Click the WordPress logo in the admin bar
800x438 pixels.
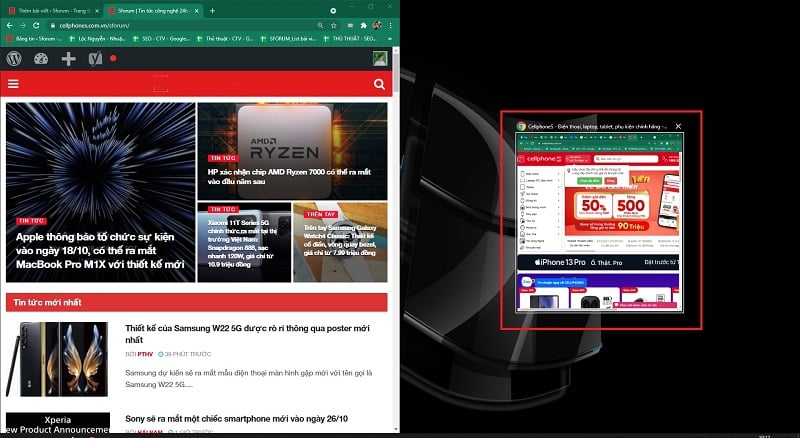(14, 59)
